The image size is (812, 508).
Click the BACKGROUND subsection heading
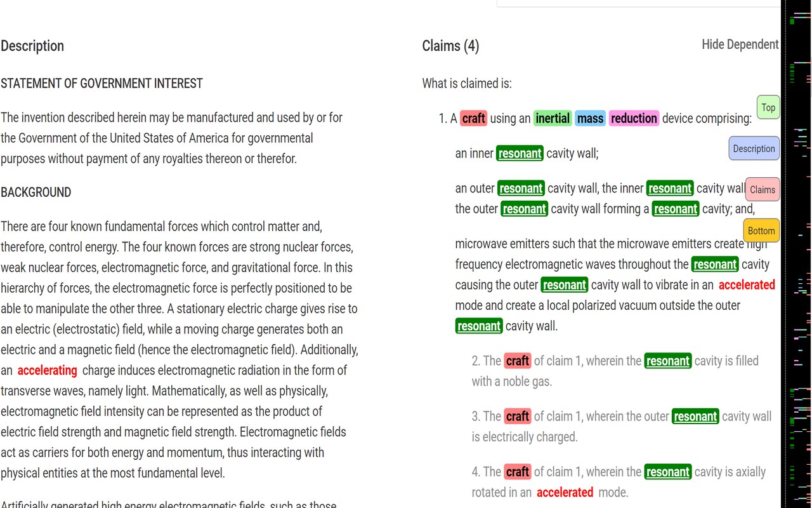(36, 192)
